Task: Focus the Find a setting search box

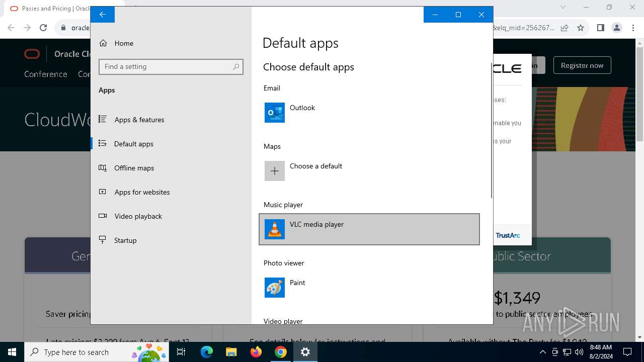Action: coord(171,67)
